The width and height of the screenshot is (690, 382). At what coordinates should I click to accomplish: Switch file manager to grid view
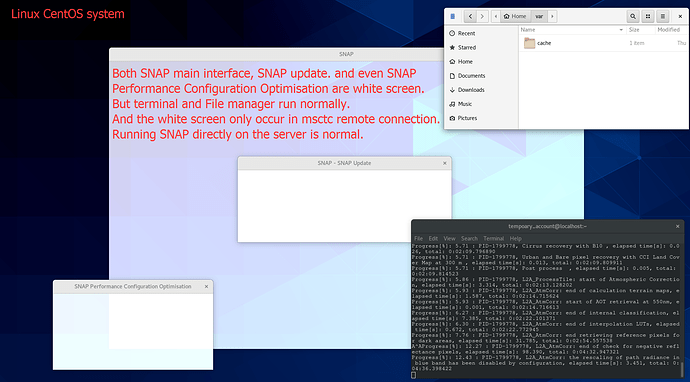pos(648,16)
